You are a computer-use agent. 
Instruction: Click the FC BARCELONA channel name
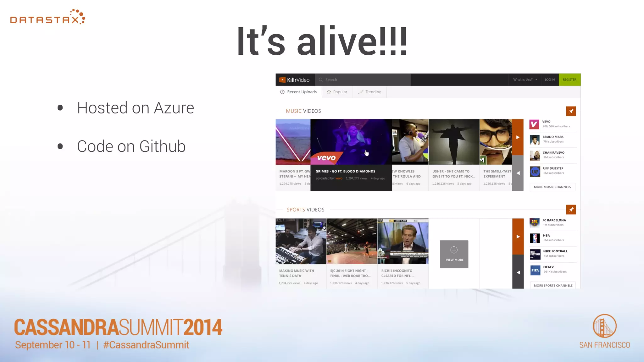554,220
